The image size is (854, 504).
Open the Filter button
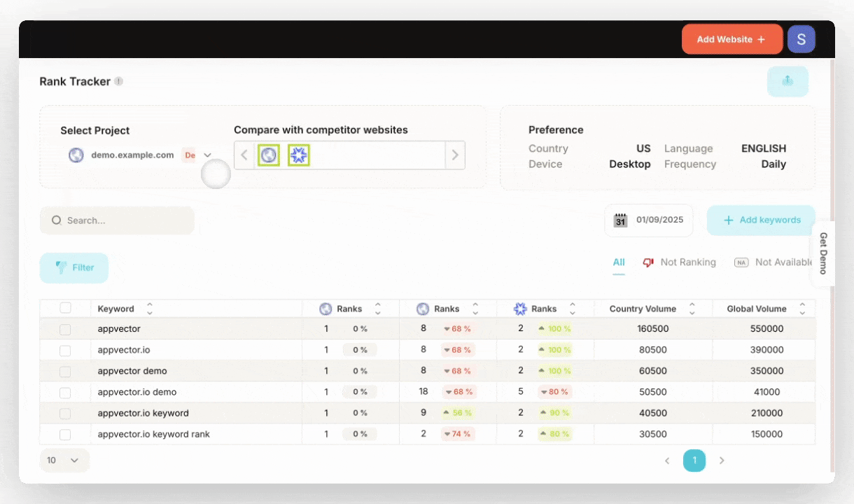(74, 268)
